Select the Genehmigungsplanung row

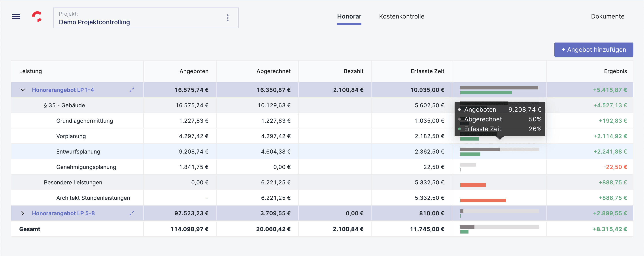[86, 167]
